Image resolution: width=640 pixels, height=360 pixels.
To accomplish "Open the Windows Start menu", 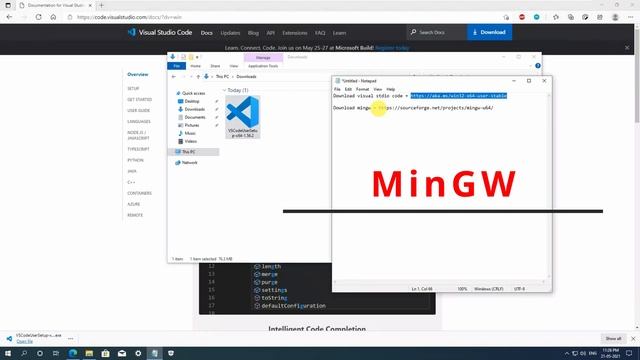I will (8, 353).
